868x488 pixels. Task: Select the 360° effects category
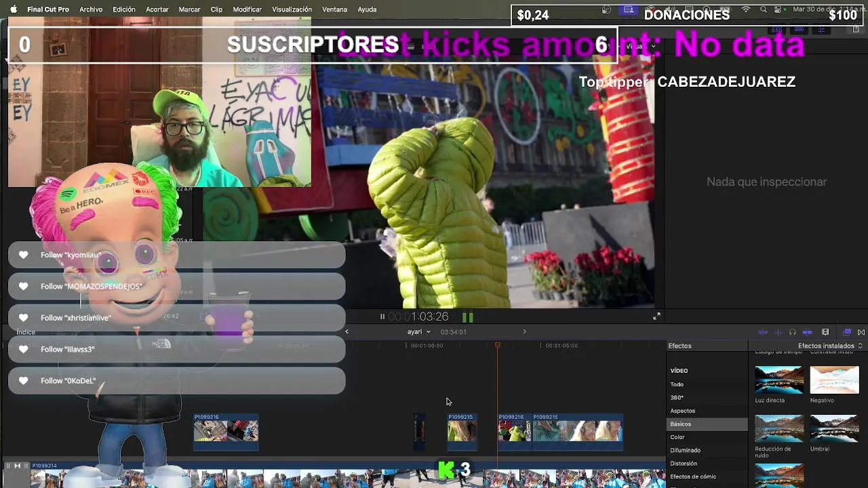click(677, 397)
